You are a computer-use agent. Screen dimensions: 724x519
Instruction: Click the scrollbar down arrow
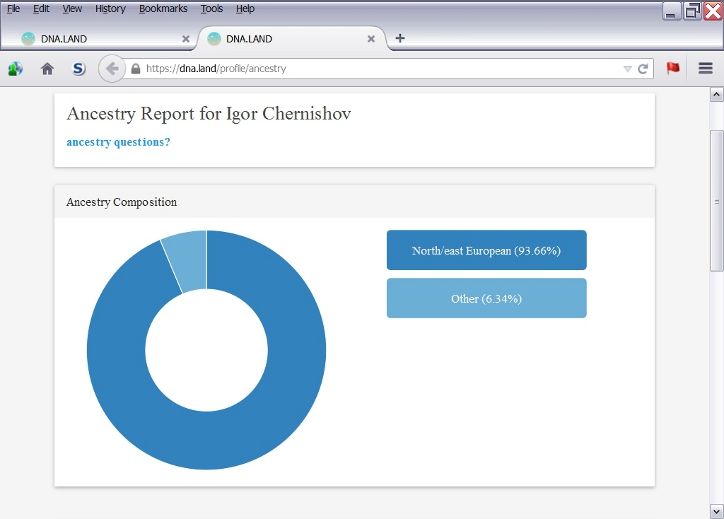point(716,511)
